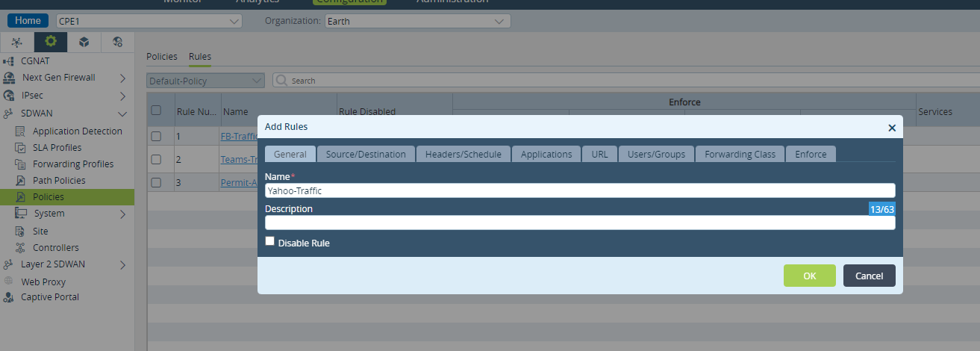Viewport: 980px width, 351px height.
Task: Expand the Organization Earth dropdown
Action: (417, 21)
